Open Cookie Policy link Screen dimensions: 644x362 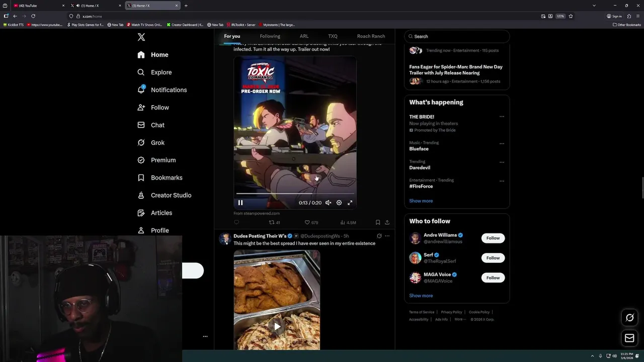(x=479, y=312)
